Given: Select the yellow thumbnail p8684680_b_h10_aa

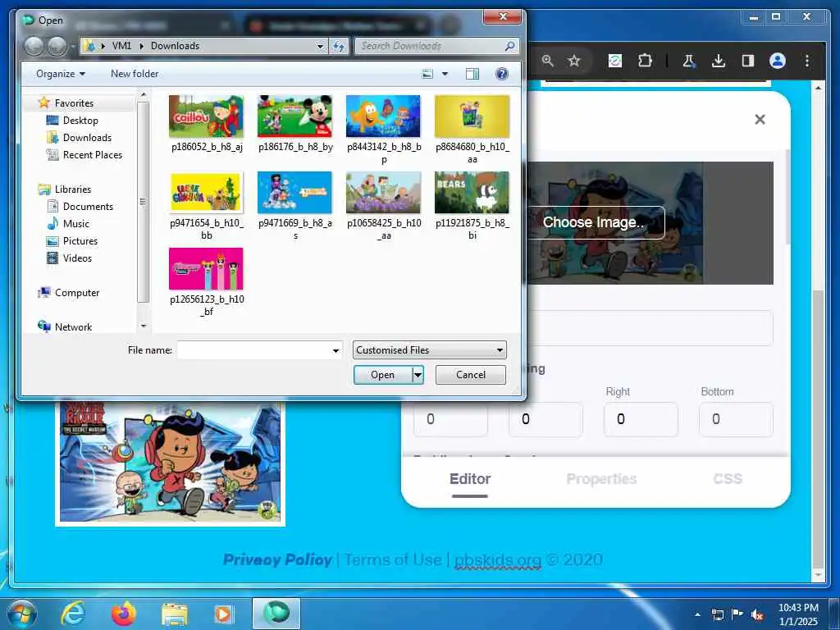Looking at the screenshot, I should point(472,130).
